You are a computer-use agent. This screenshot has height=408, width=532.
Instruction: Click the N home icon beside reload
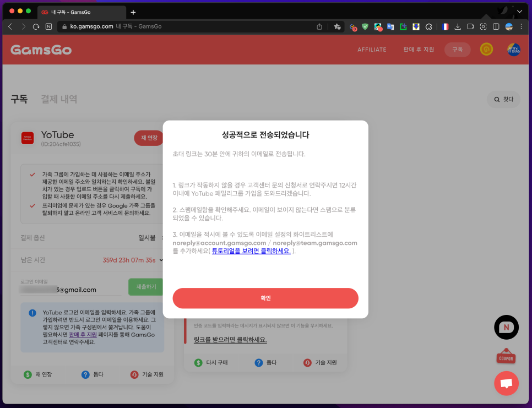49,26
